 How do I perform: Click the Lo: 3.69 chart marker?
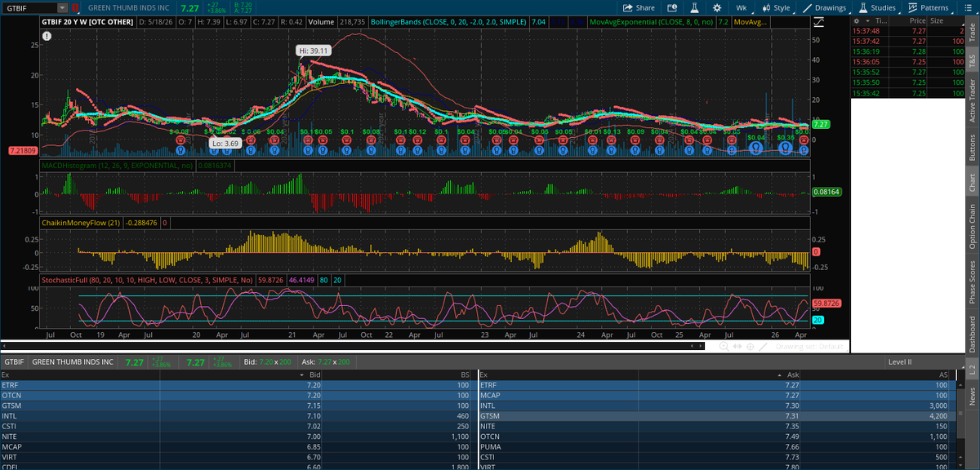(x=225, y=143)
